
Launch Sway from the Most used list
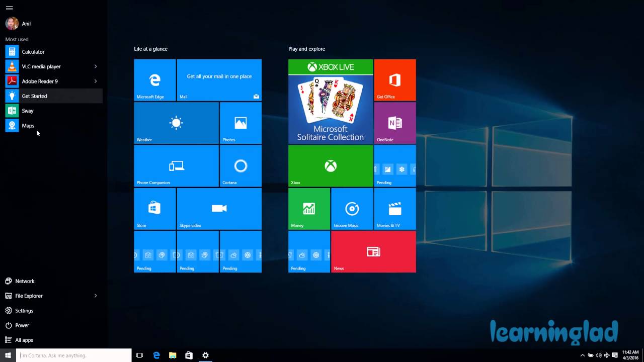(53, 111)
